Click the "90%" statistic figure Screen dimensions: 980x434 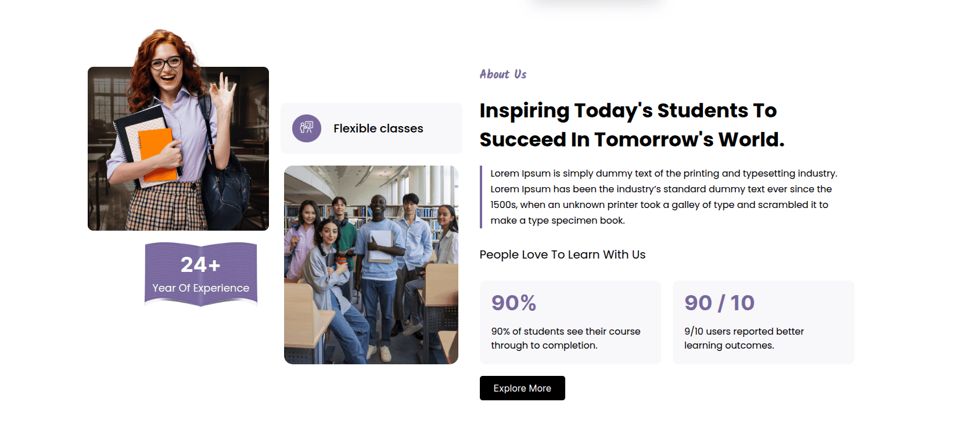tap(514, 303)
